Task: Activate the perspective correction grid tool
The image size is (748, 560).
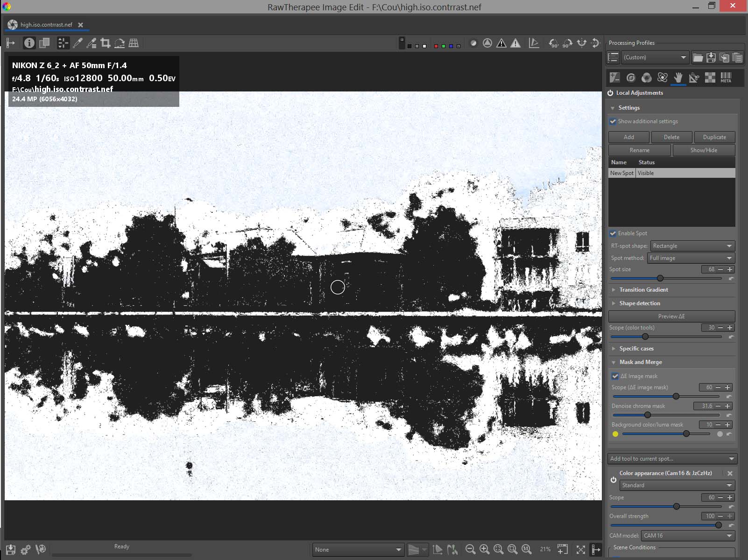Action: (134, 43)
